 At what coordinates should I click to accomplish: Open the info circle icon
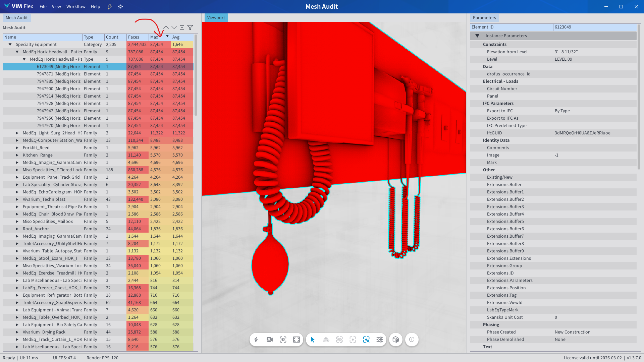click(412, 340)
